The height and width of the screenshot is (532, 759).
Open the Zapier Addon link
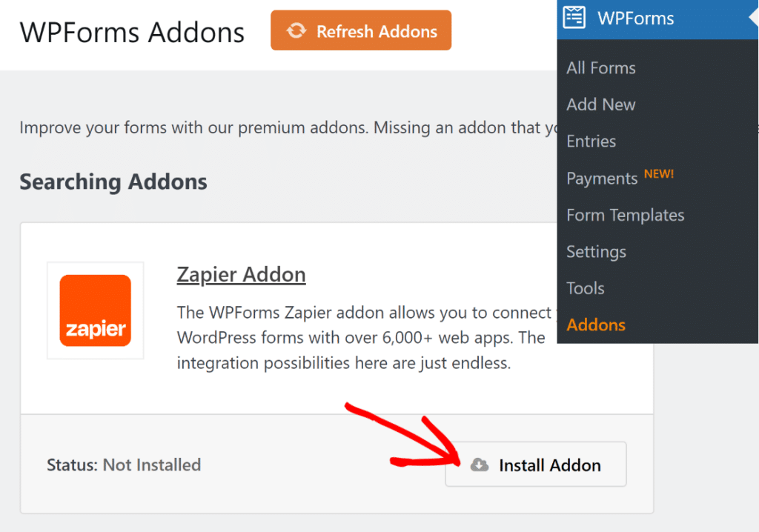pos(241,274)
